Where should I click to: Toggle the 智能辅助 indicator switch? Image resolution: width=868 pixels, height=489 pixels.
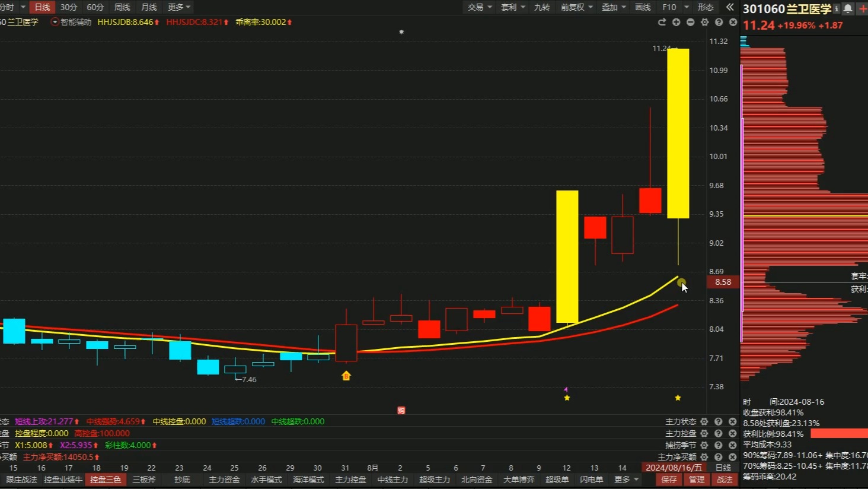click(x=55, y=22)
